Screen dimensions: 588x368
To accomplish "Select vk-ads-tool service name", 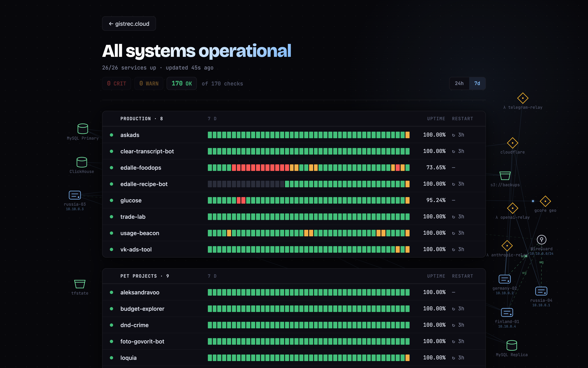I will click(136, 249).
